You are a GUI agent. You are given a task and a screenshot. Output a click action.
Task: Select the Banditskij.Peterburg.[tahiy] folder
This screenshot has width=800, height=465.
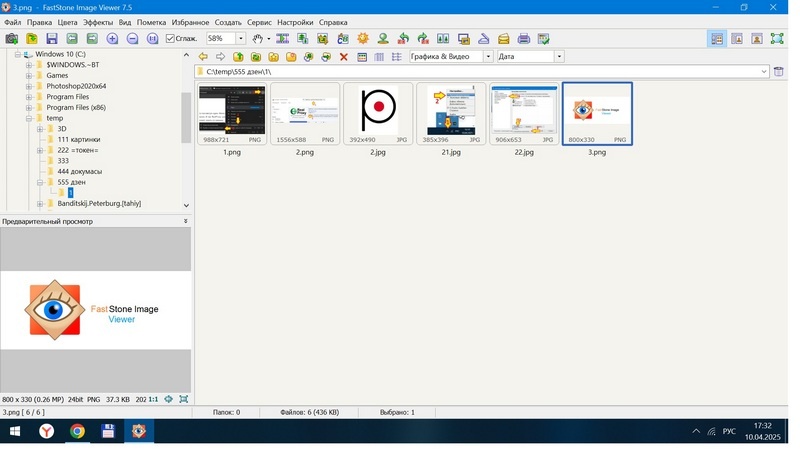tap(99, 204)
